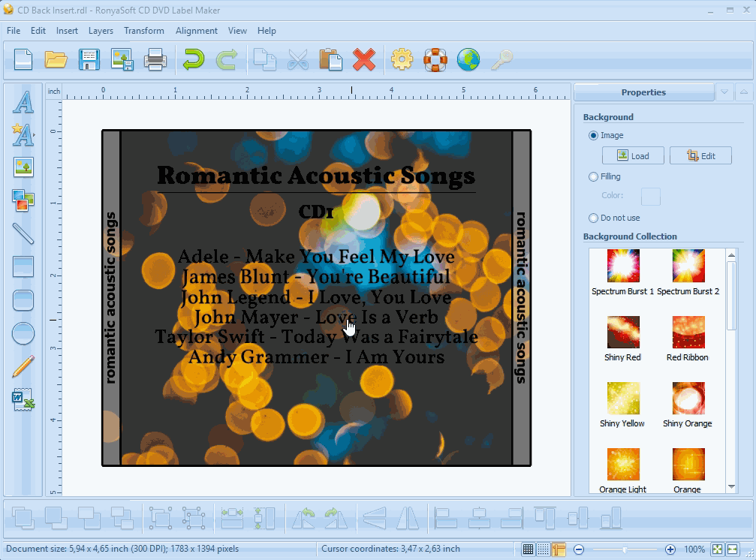The image size is (756, 560).
Task: Choose the Spectrum Burst 1 background
Action: pos(623,272)
